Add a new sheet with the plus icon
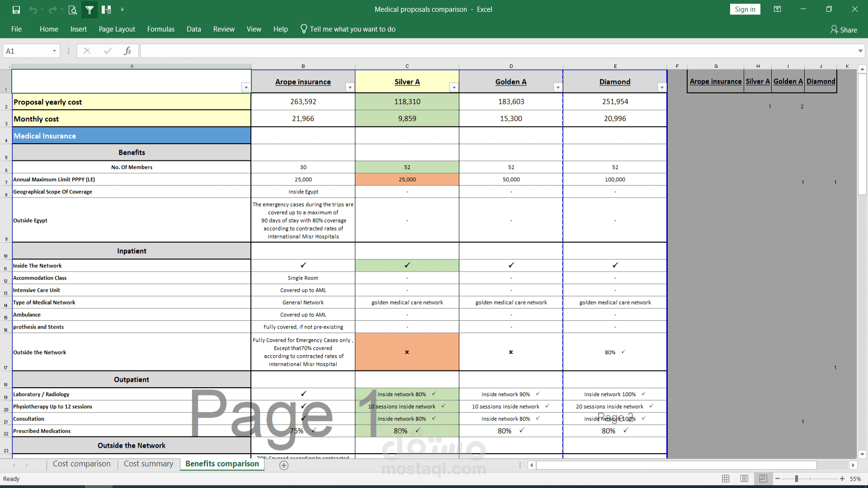Screen dimensions: 868x488 click(284, 465)
